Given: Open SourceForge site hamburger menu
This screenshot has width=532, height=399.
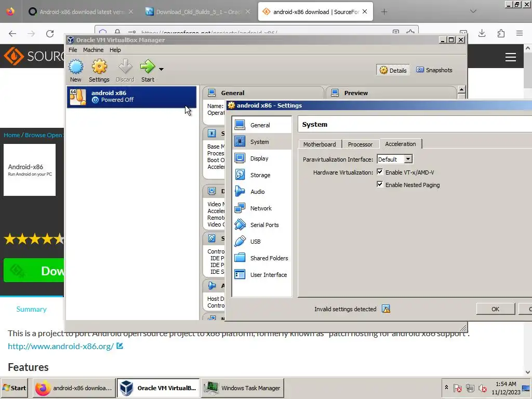Looking at the screenshot, I should coord(511,57).
